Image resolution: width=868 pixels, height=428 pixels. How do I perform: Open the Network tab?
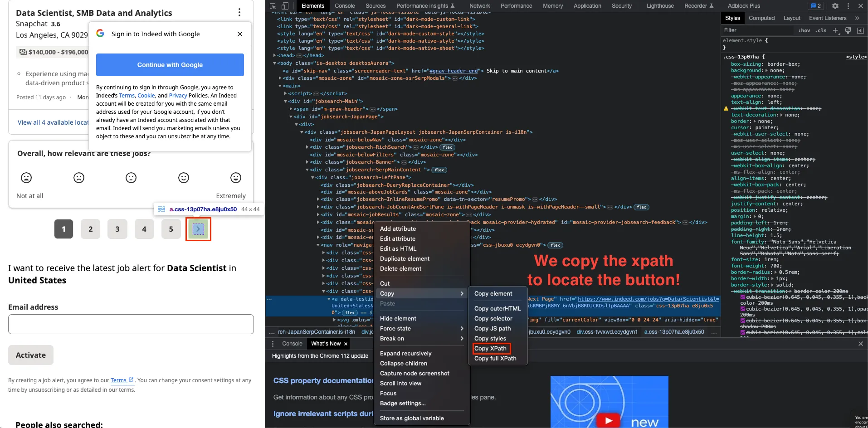(x=480, y=6)
